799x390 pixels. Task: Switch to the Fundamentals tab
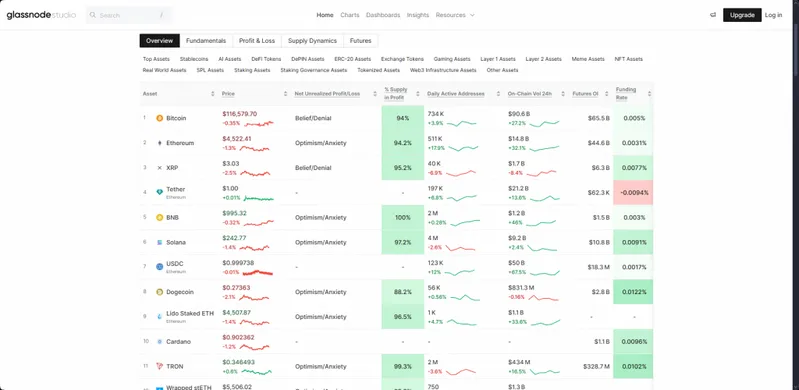click(x=206, y=41)
